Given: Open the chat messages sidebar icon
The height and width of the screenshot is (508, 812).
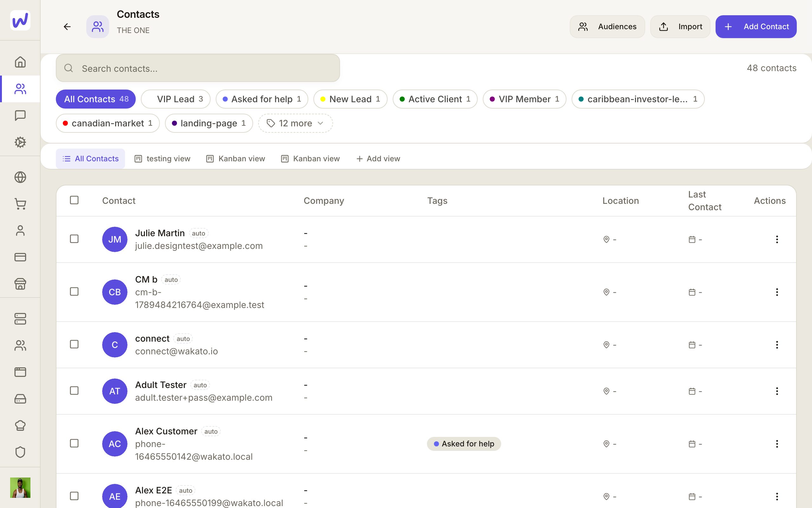Looking at the screenshot, I should tap(20, 115).
